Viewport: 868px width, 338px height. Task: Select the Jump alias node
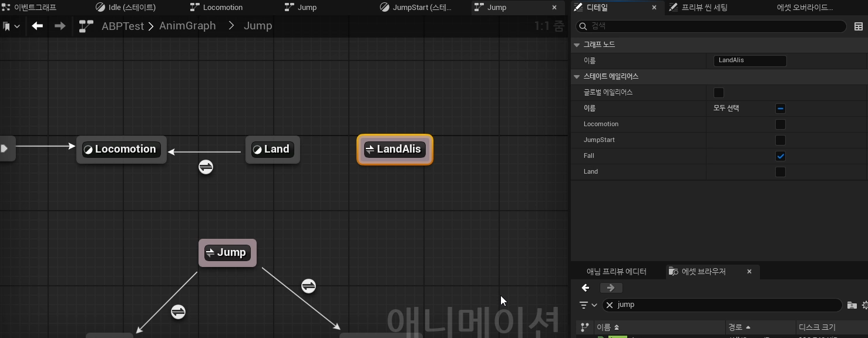pos(227,253)
